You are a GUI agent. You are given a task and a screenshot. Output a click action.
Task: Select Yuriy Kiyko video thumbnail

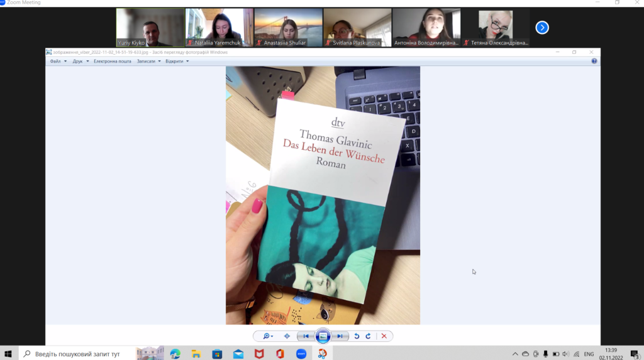[x=150, y=28]
